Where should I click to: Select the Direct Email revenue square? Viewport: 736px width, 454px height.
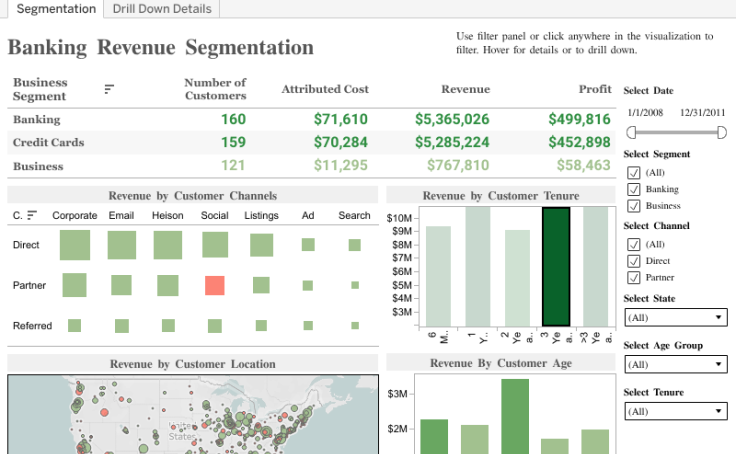pos(122,245)
